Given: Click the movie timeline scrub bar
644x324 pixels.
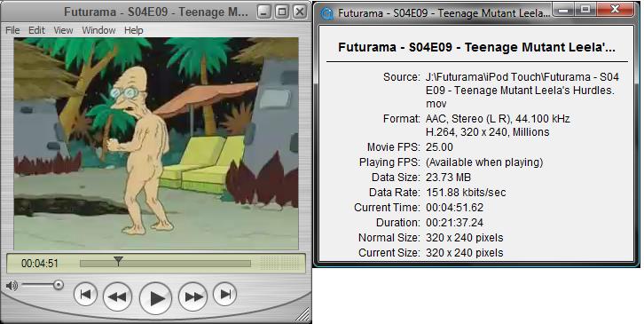Looking at the screenshot, I should (165, 264).
